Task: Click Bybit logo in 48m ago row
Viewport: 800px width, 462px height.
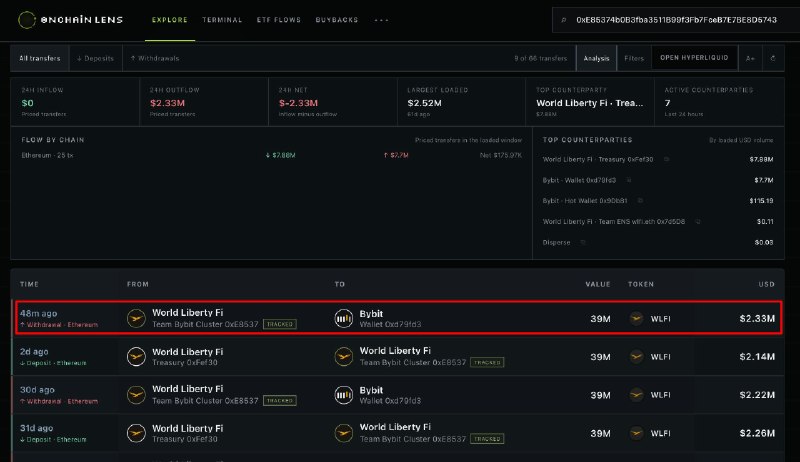Action: point(343,318)
